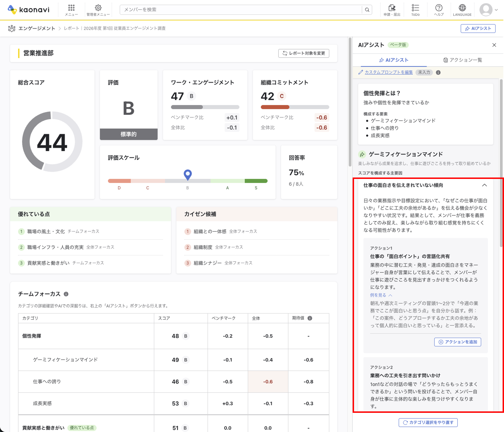
Task: Click アクションを追加 for アクション1
Action: pos(458,342)
